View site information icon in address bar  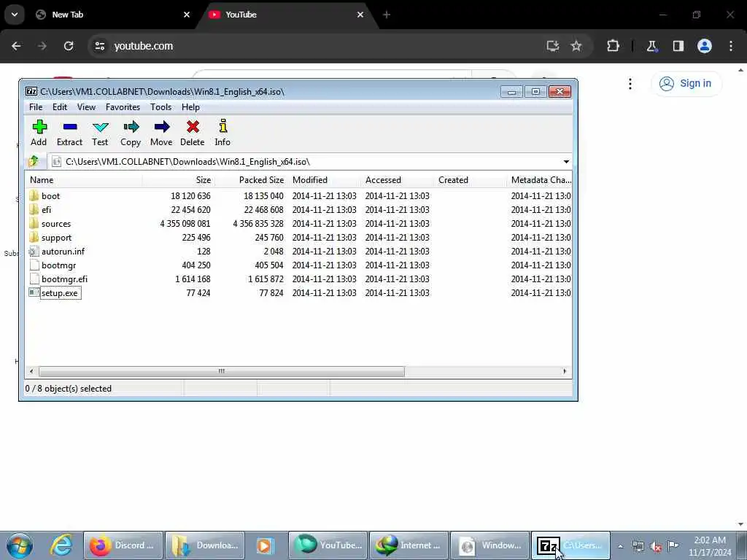tap(99, 46)
